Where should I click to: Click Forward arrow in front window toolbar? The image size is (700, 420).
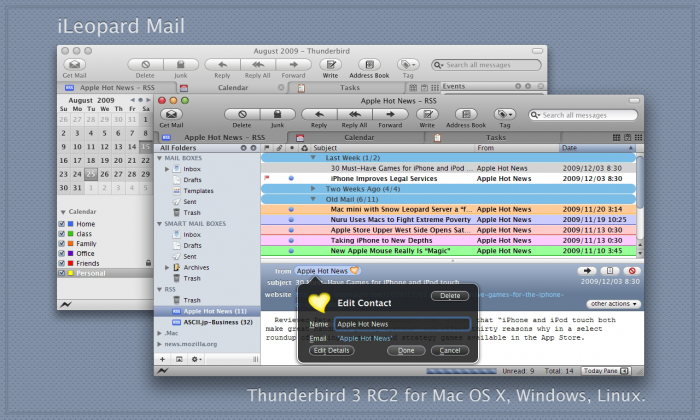390,114
